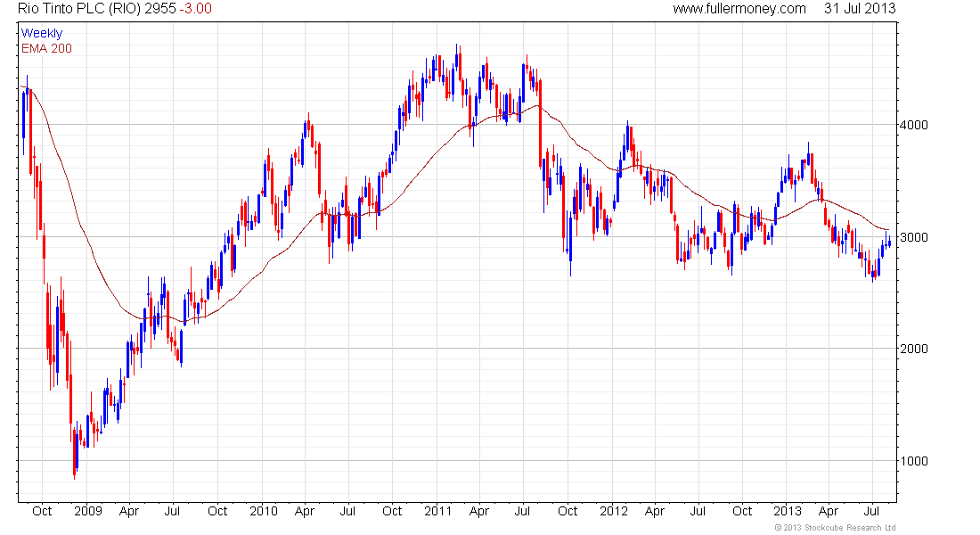Click the '2011' year label on time axis
This screenshot has height=535, width=980.
pyautogui.click(x=437, y=511)
